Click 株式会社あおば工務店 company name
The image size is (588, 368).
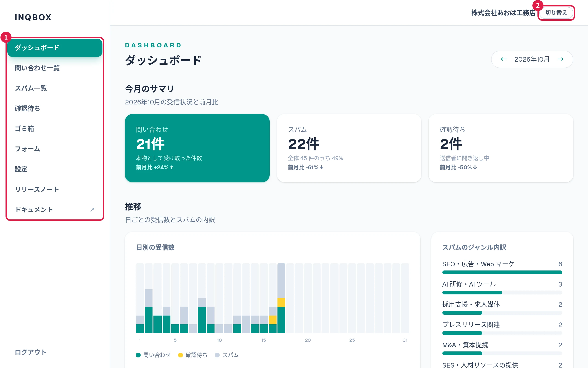point(503,13)
